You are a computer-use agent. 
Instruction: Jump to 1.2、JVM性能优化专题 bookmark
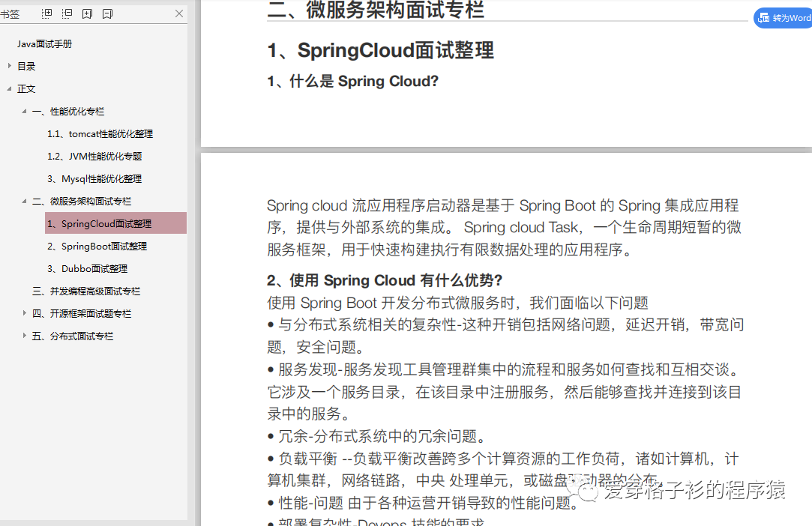point(94,157)
